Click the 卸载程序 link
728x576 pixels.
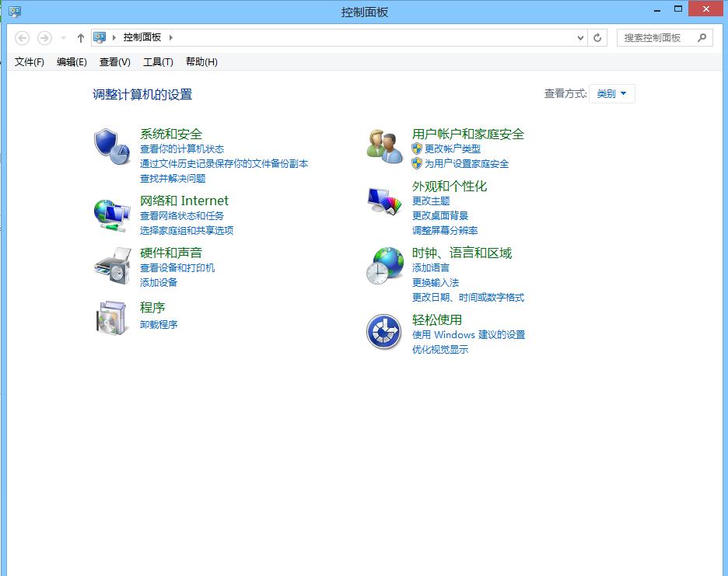click(159, 324)
